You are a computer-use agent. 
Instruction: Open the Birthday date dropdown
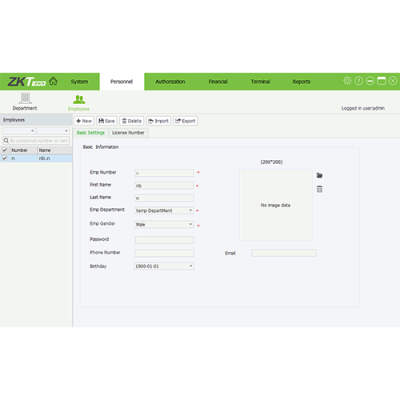tap(164, 266)
